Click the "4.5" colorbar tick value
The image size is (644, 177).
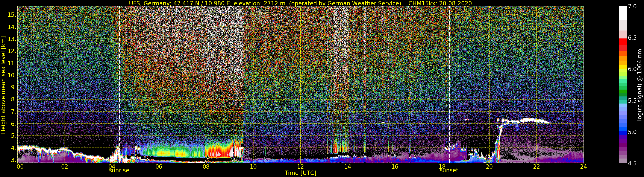coord(632,163)
